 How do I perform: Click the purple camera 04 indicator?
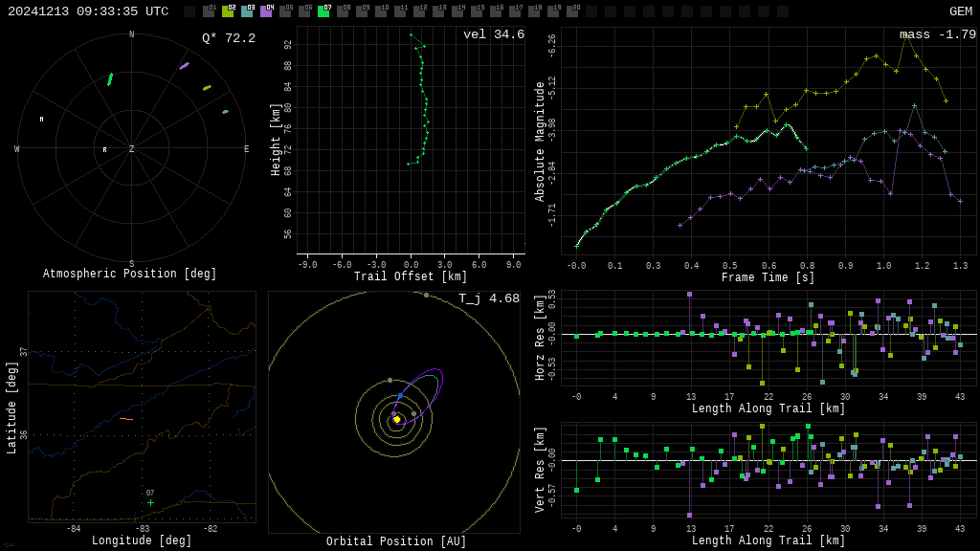266,11
